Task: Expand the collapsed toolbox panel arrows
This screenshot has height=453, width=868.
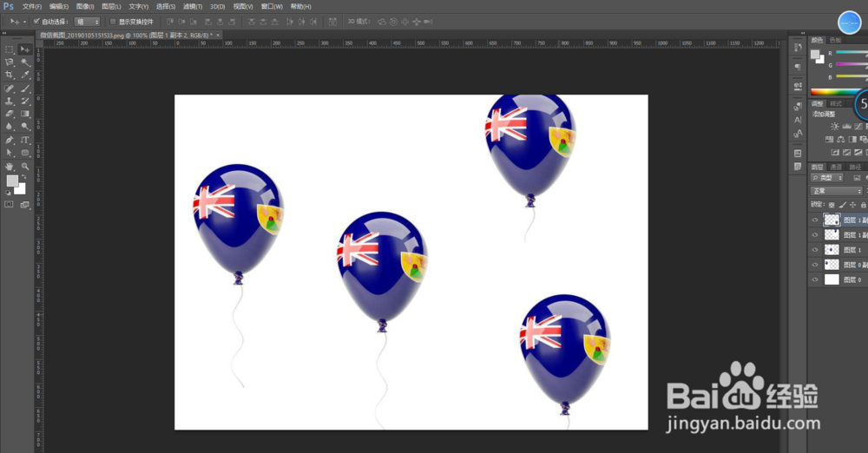Action: click(x=4, y=35)
